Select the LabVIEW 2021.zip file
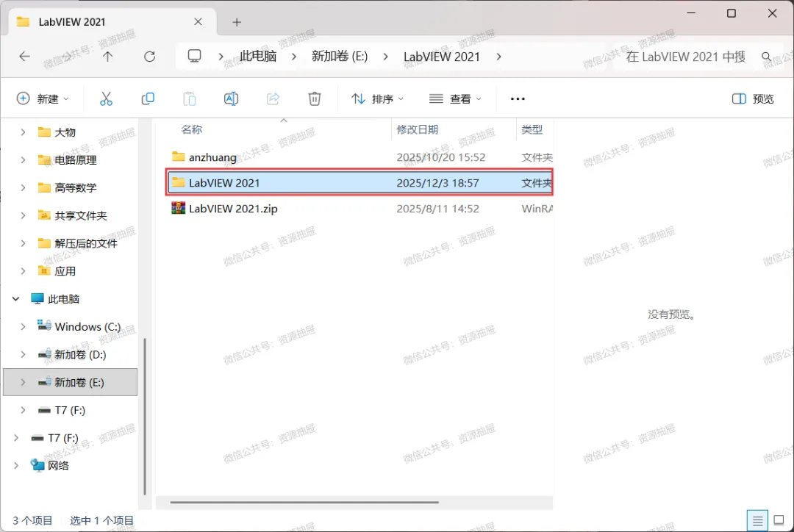 [x=360, y=209]
